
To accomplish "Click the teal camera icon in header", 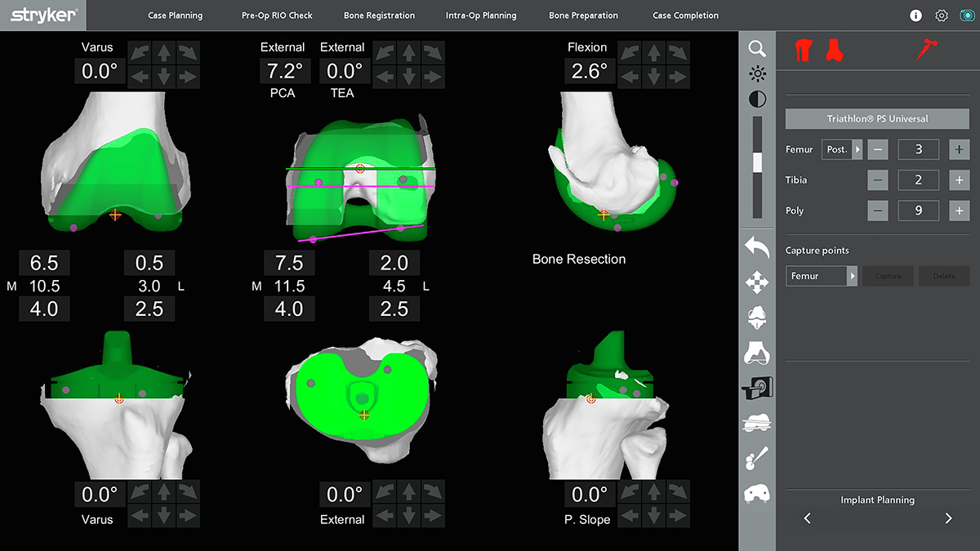I will click(x=966, y=16).
